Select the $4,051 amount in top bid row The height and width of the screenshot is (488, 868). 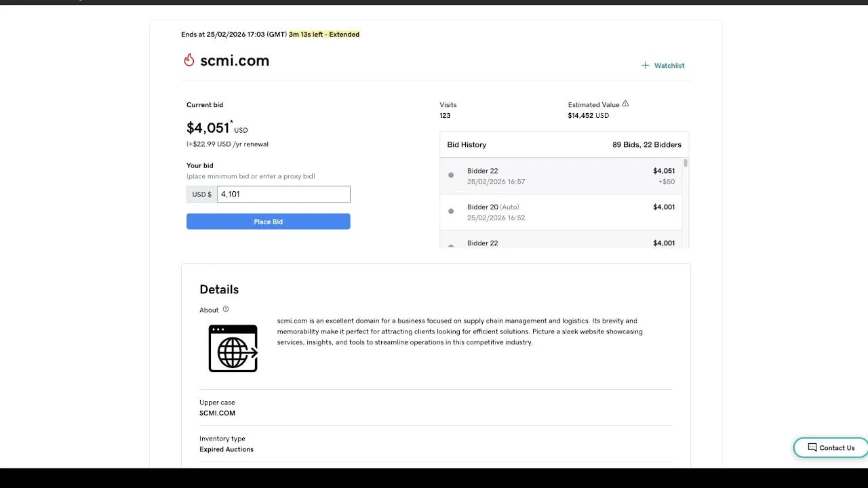click(664, 171)
